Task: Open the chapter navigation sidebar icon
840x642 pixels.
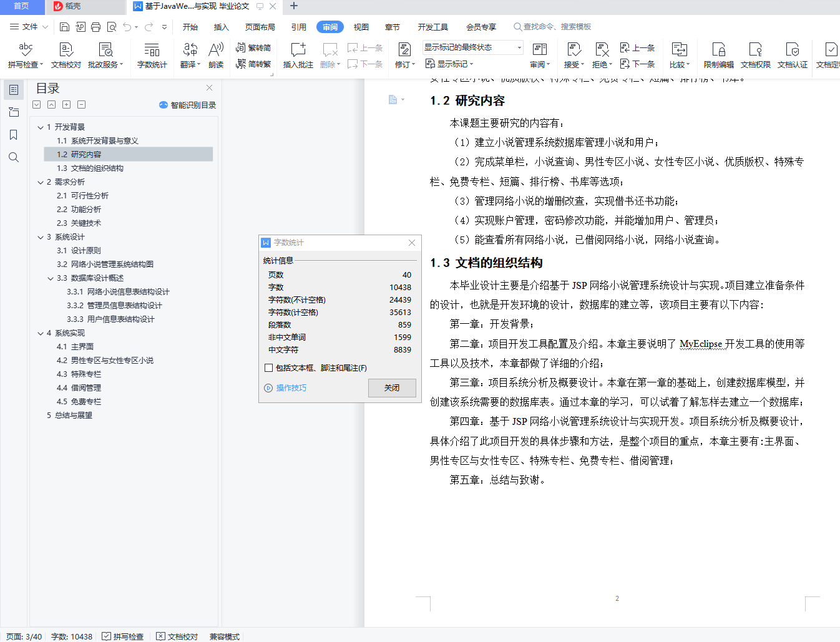Action: click(14, 112)
